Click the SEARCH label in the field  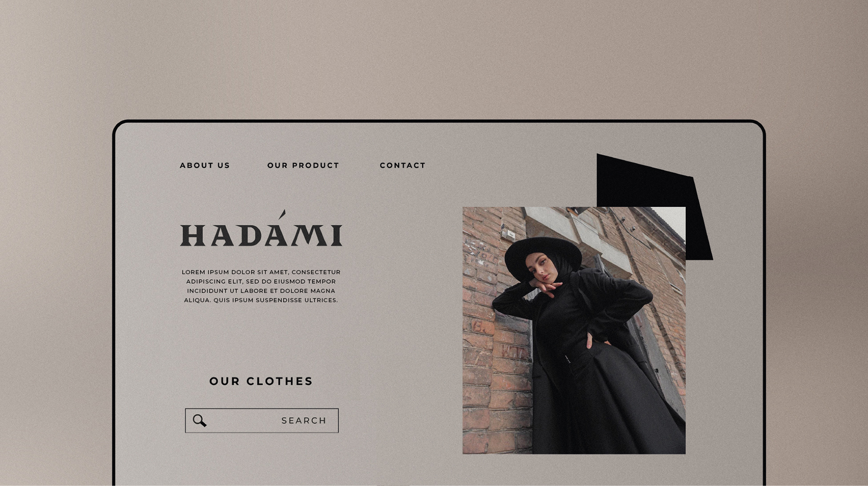304,420
